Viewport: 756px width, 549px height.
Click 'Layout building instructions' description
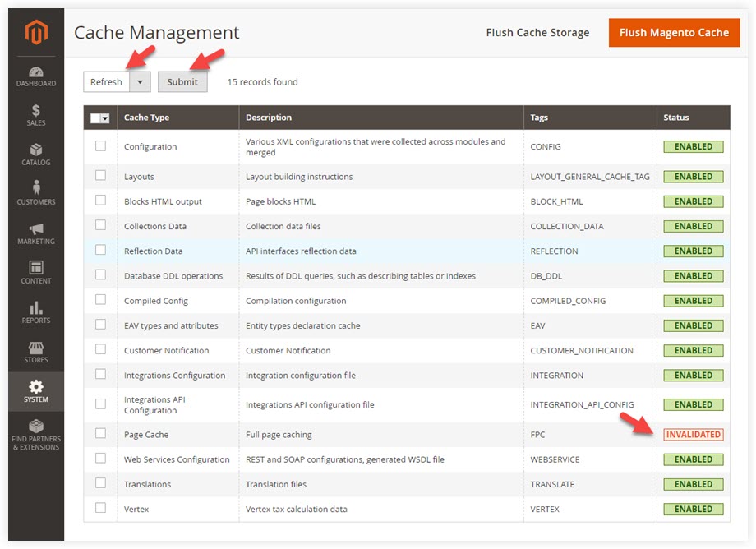(299, 177)
